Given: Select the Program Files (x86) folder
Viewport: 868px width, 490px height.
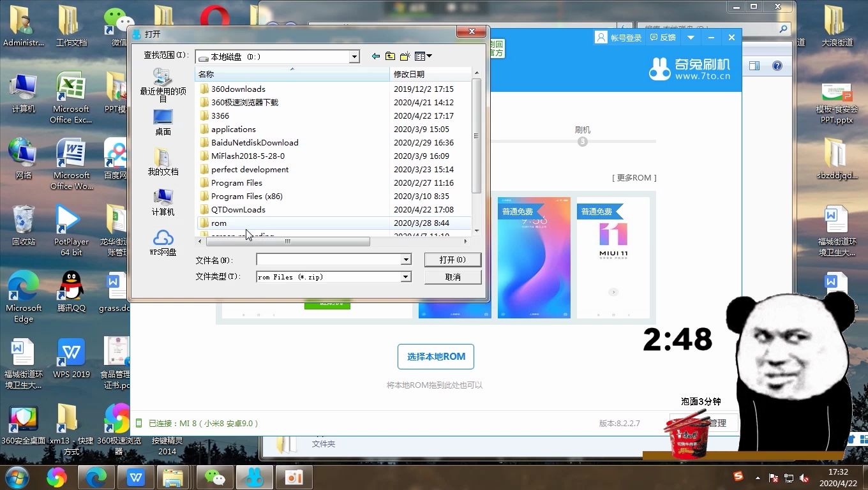Looking at the screenshot, I should point(246,196).
